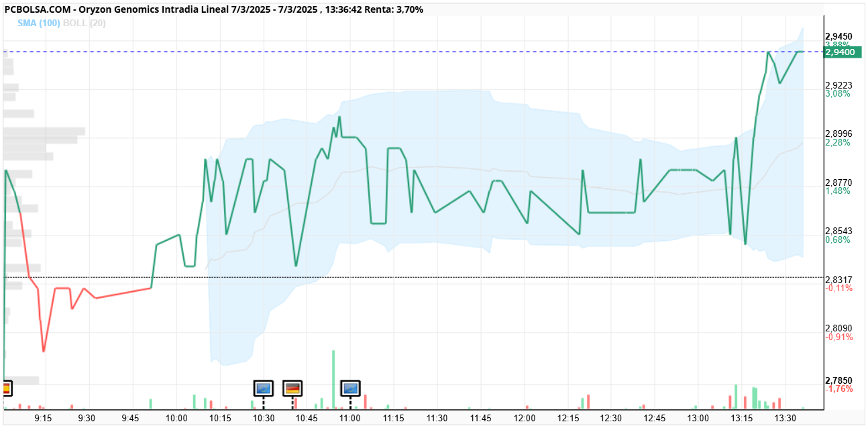Click the 0,68% percentage label

tap(838, 239)
